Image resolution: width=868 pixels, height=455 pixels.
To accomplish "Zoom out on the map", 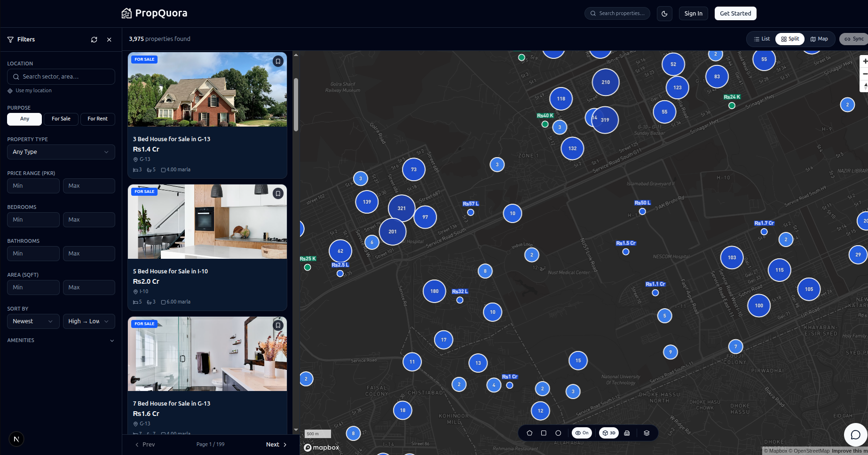I will pos(864,74).
